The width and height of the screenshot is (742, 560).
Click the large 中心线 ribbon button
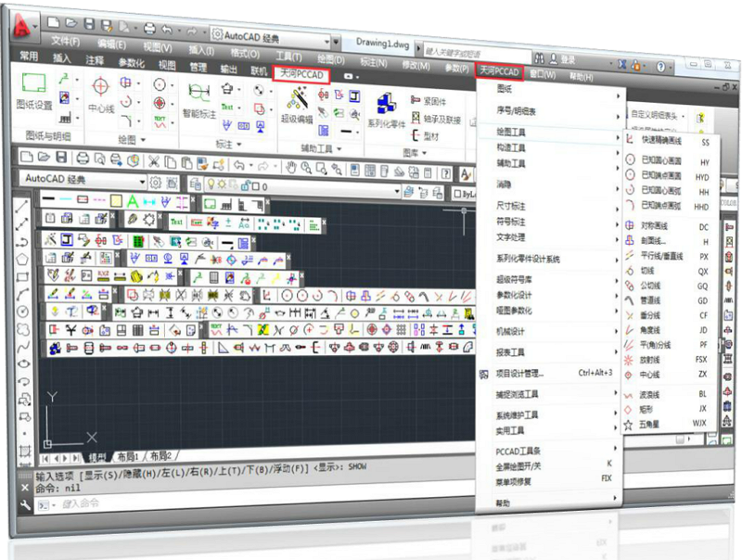click(101, 95)
